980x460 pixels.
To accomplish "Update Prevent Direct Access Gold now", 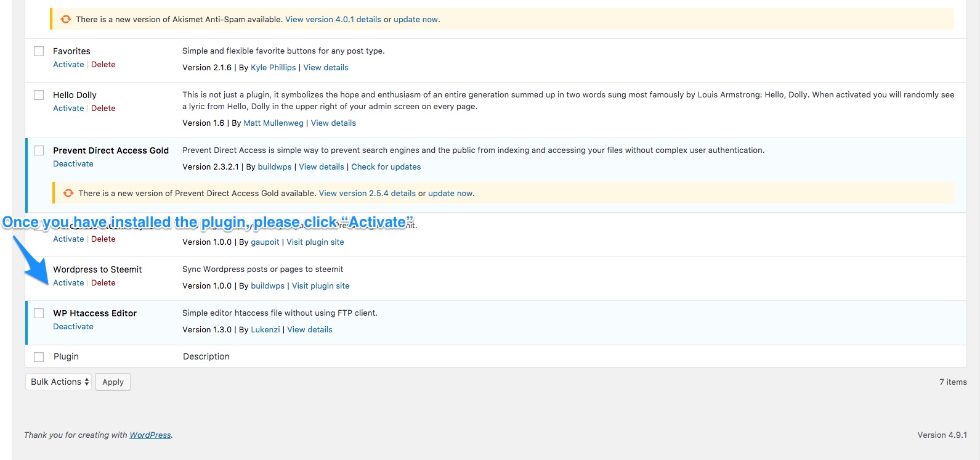I will (x=450, y=193).
